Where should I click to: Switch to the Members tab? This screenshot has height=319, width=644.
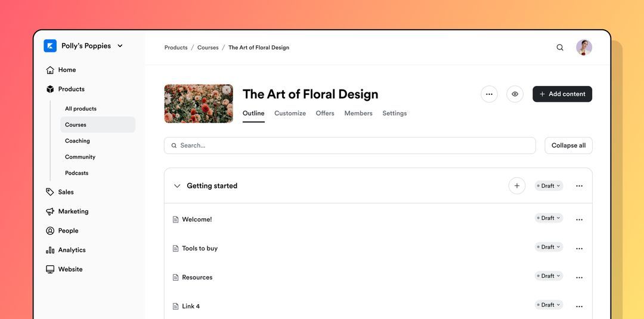pos(358,113)
